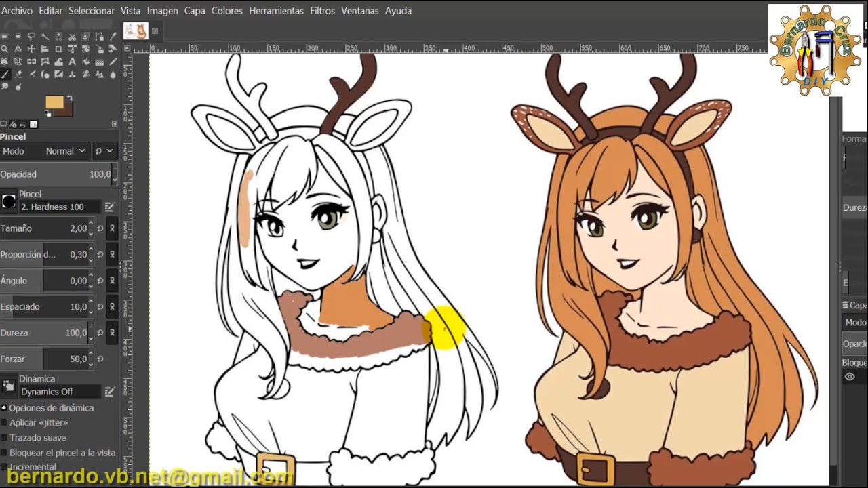Swap foreground and background colors arrow
868x488 pixels.
click(68, 99)
